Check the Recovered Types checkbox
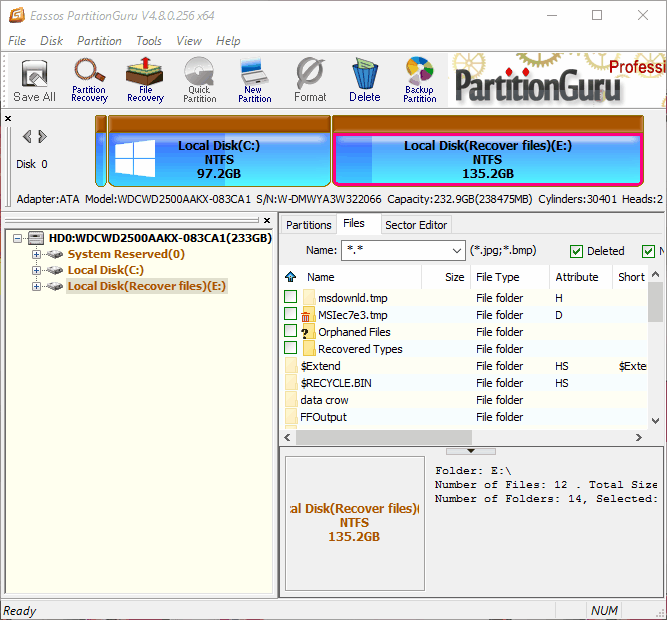Viewport: 667px width, 620px height. (x=291, y=348)
